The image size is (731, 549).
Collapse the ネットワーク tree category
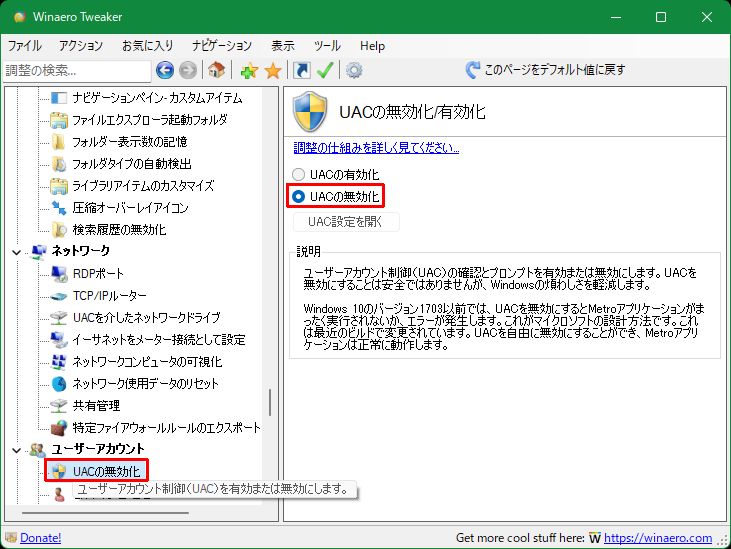tap(16, 252)
